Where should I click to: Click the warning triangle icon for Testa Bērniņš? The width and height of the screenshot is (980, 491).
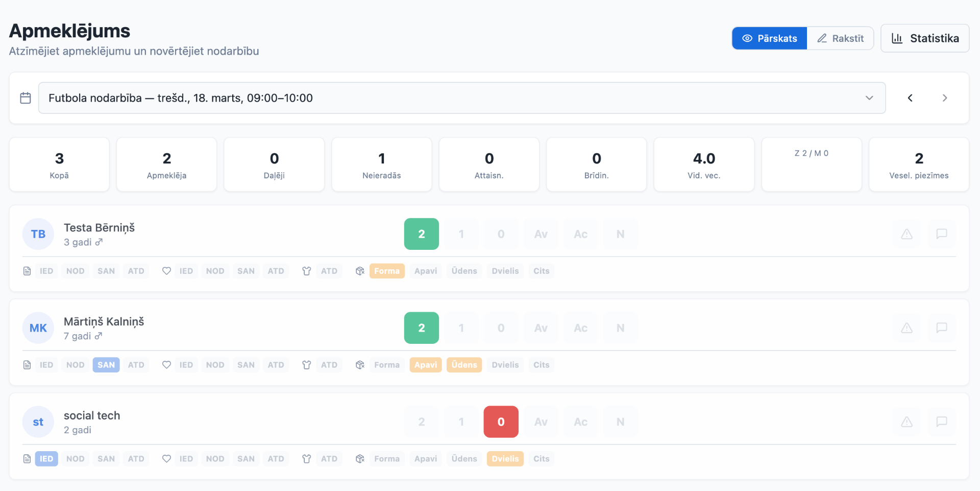[x=906, y=234]
